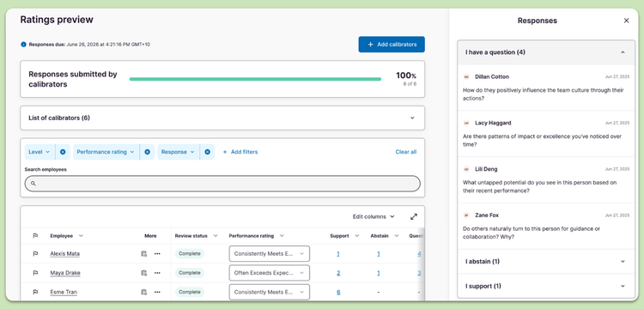Open the Response filter dropdown
The image size is (644, 309).
178,152
